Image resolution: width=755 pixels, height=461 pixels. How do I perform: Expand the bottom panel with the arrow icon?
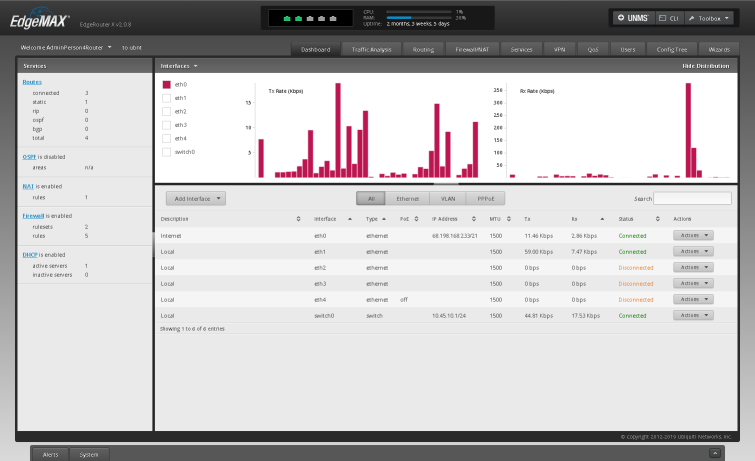[715, 453]
